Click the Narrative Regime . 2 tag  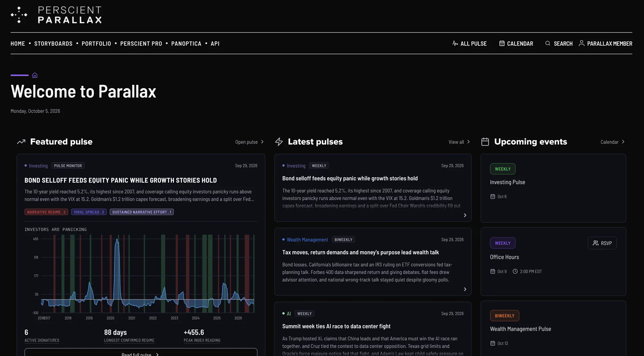pyautogui.click(x=46, y=212)
